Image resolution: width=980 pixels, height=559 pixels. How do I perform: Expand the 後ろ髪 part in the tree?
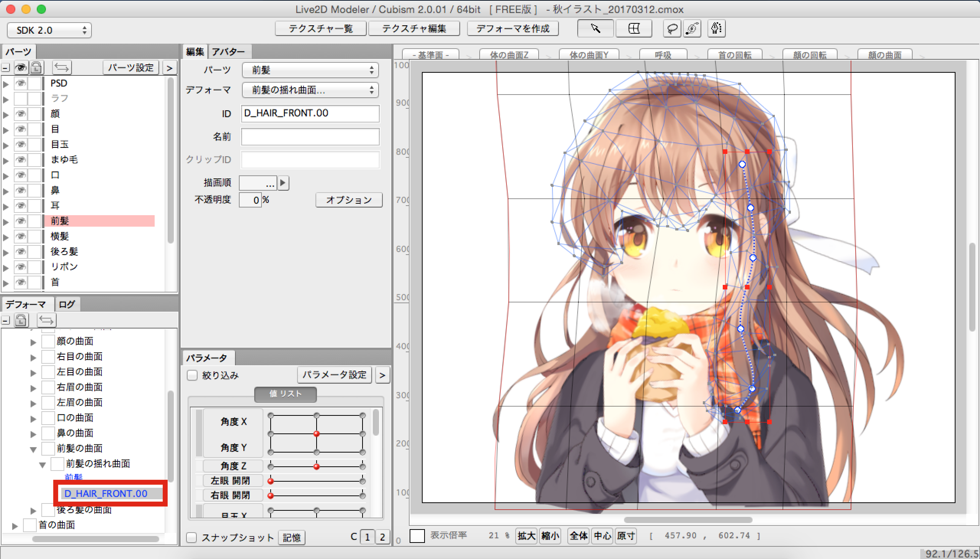pyautogui.click(x=6, y=252)
